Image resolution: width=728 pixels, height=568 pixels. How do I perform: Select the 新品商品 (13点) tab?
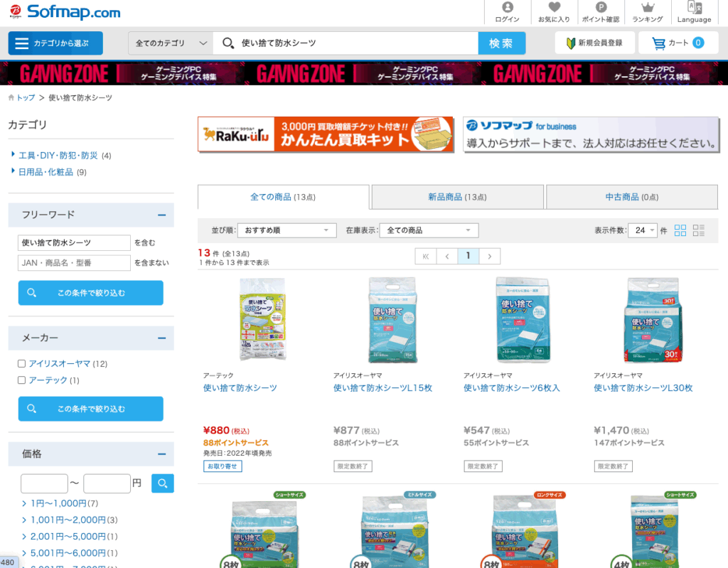457,197
